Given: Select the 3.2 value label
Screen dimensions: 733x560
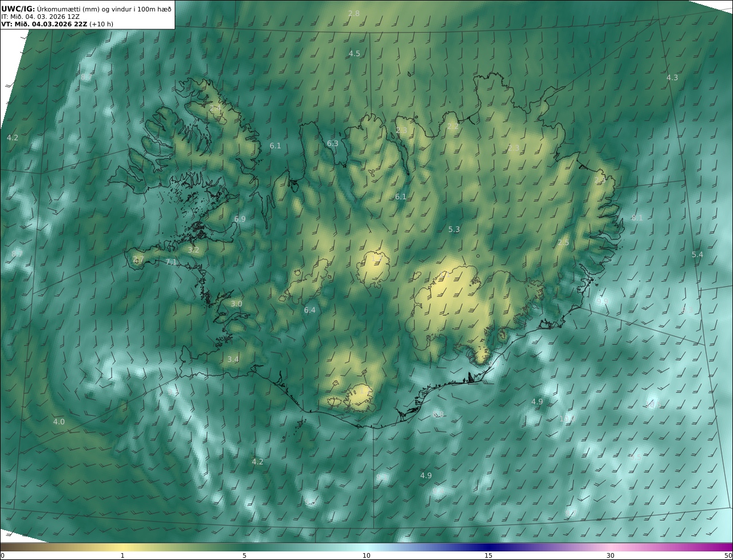Looking at the screenshot, I should [x=194, y=250].
